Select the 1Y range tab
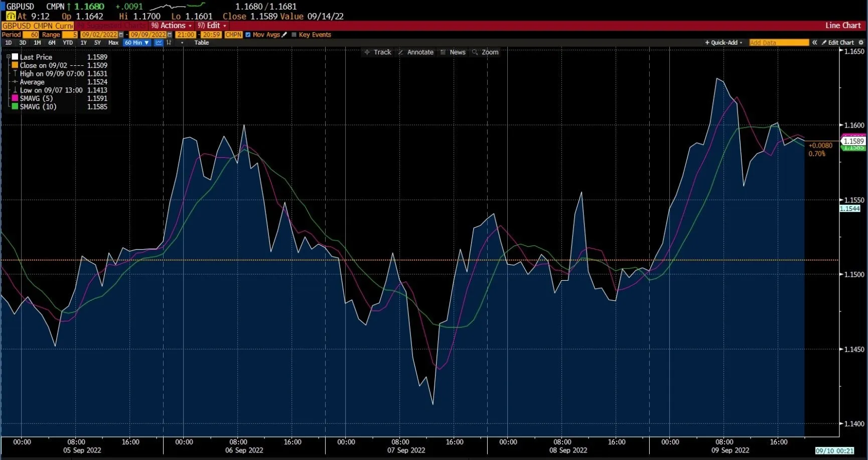The width and height of the screenshot is (868, 460). 83,43
